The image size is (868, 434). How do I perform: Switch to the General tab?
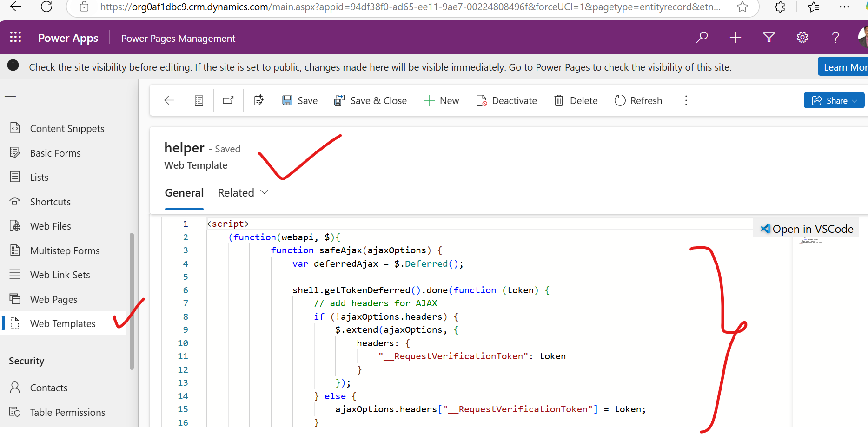coord(184,192)
